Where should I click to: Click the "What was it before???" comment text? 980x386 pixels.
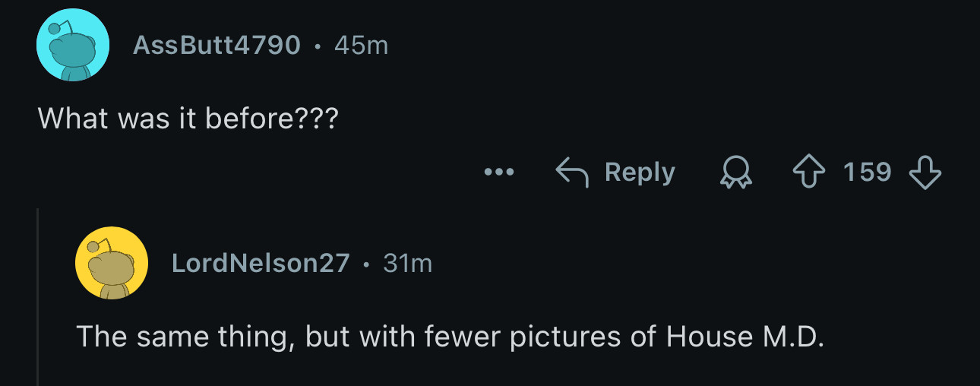pyautogui.click(x=188, y=118)
